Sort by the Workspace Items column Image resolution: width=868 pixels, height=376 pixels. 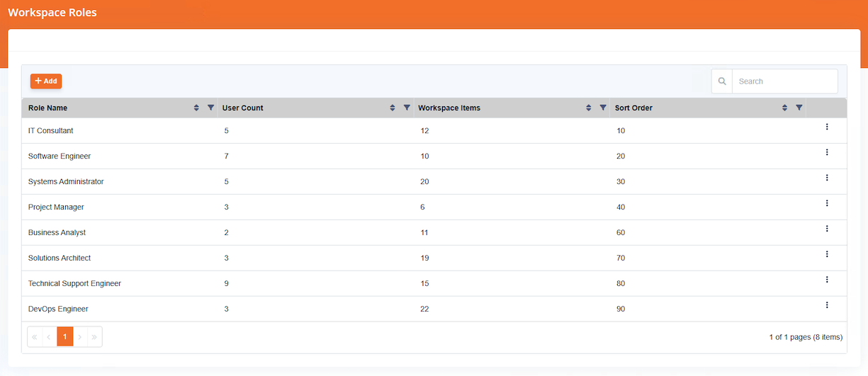pyautogui.click(x=589, y=108)
